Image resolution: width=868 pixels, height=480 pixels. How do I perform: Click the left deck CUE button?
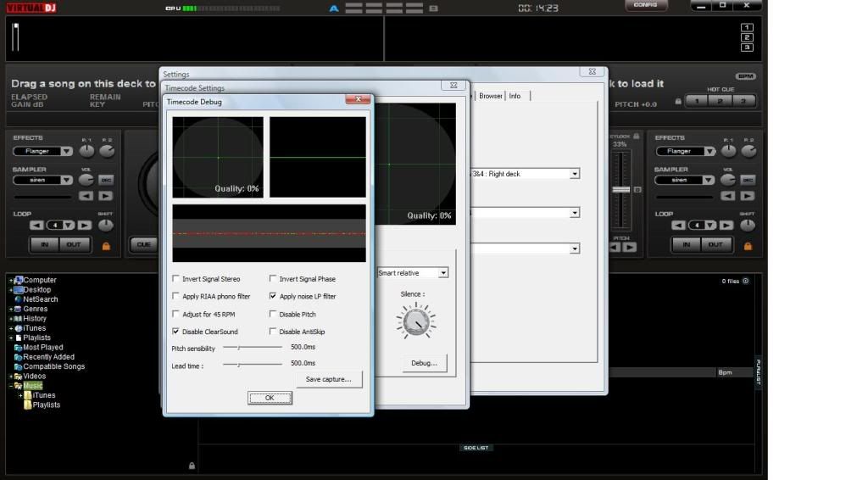pyautogui.click(x=143, y=244)
